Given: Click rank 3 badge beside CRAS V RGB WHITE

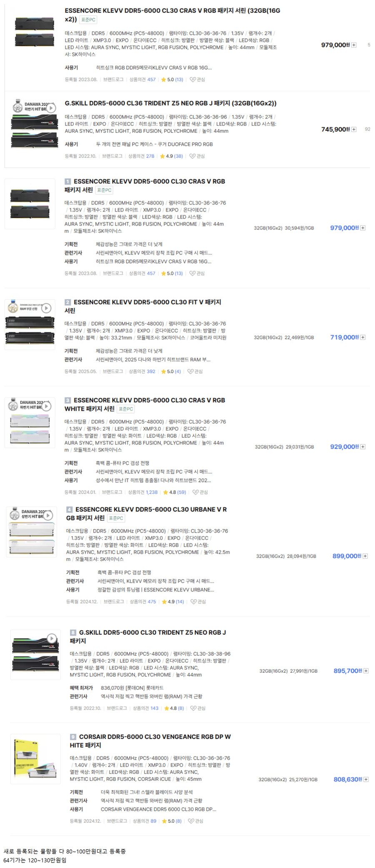Looking at the screenshot, I should [x=67, y=400].
